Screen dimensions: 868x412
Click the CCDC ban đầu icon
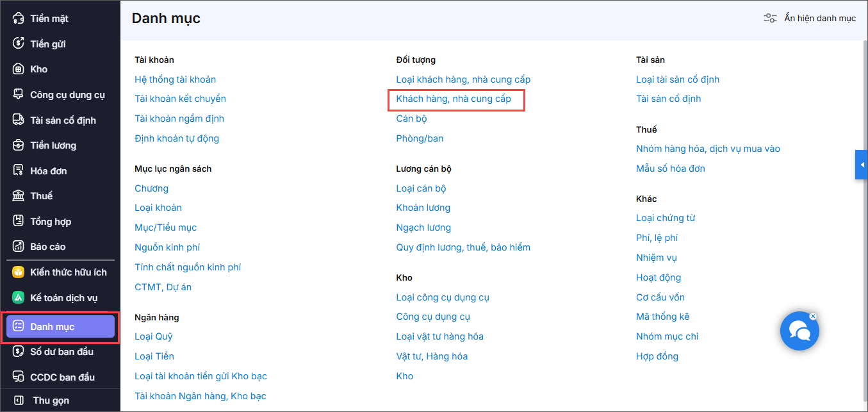coord(19,377)
